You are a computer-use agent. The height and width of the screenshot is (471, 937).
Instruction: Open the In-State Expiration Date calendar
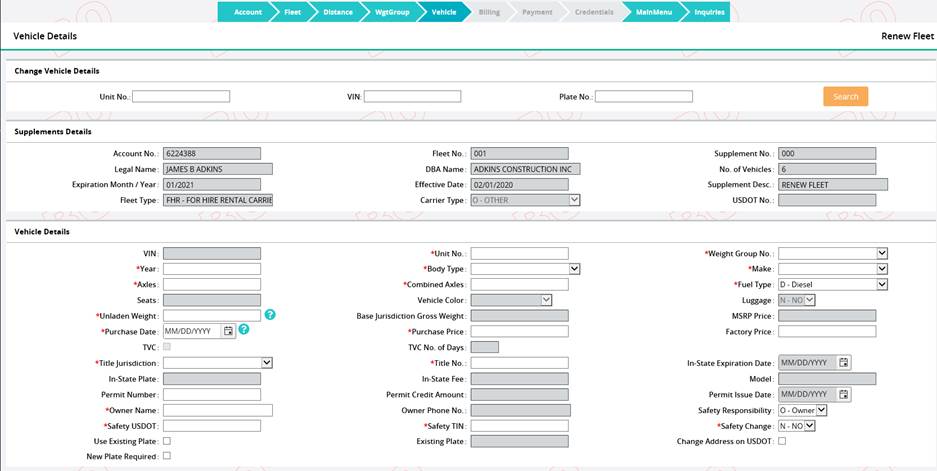844,363
